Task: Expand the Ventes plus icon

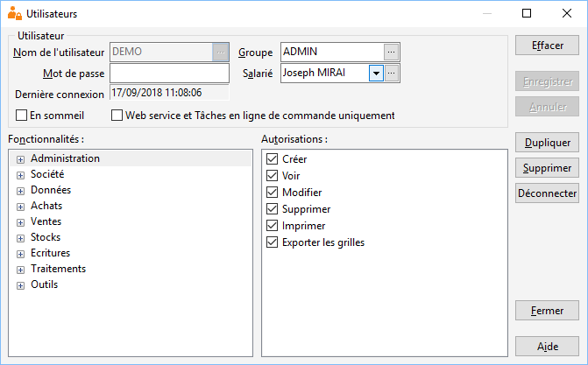Action: tap(21, 222)
